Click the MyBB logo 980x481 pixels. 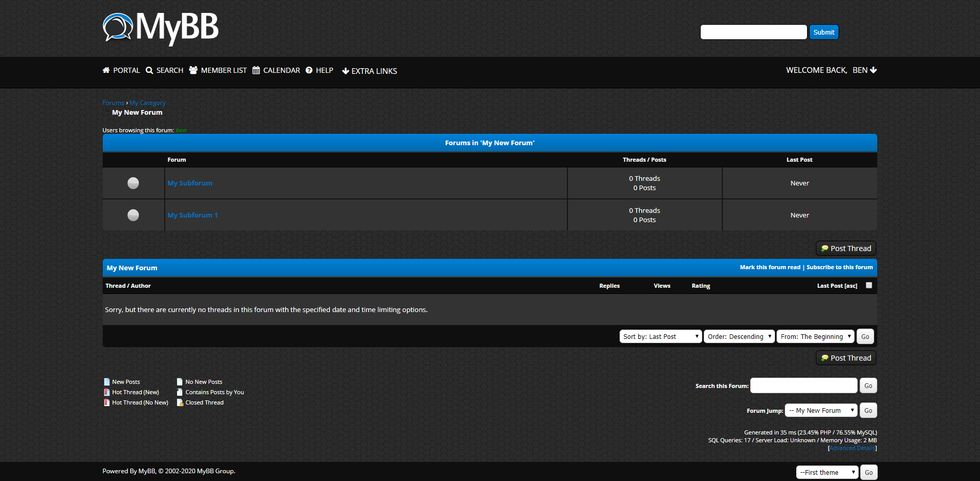161,28
